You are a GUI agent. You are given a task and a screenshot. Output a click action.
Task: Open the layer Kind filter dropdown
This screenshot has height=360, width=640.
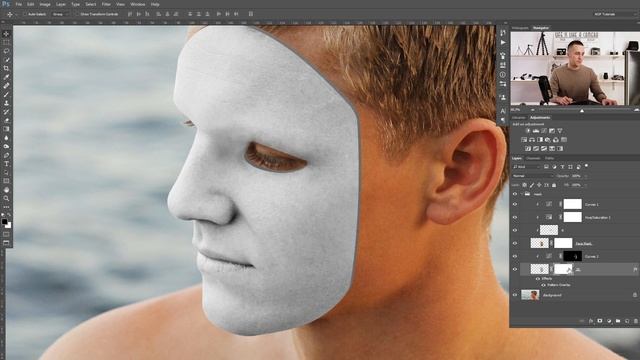(x=527, y=167)
